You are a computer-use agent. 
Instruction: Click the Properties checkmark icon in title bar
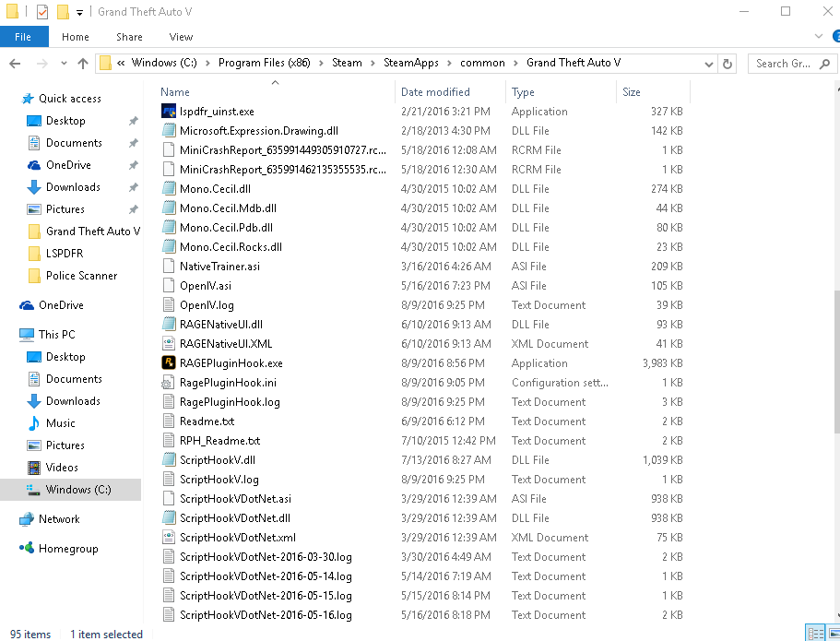(42, 11)
